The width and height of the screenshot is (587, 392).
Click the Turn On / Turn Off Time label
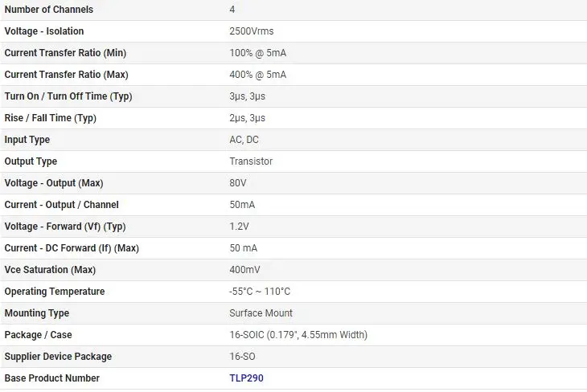point(68,96)
